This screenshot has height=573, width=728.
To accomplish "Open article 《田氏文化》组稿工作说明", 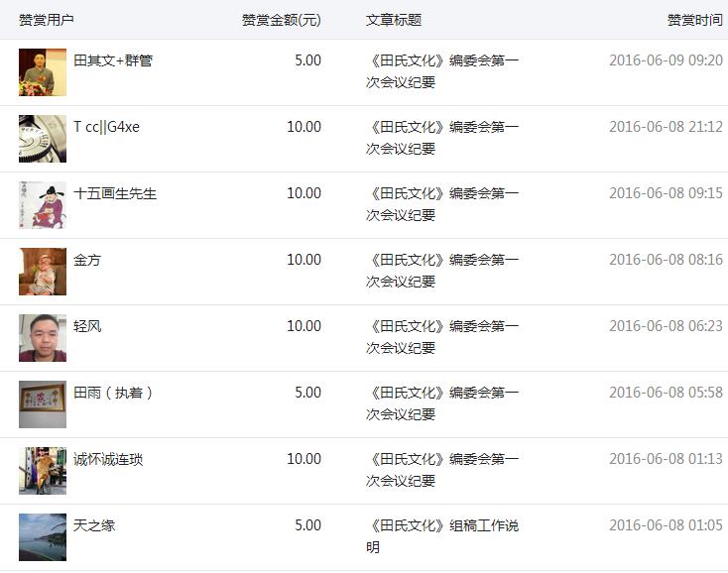I will coord(442,536).
